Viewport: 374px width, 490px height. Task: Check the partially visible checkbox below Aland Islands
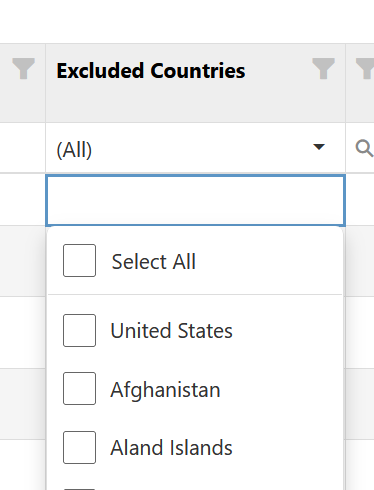click(x=79, y=489)
